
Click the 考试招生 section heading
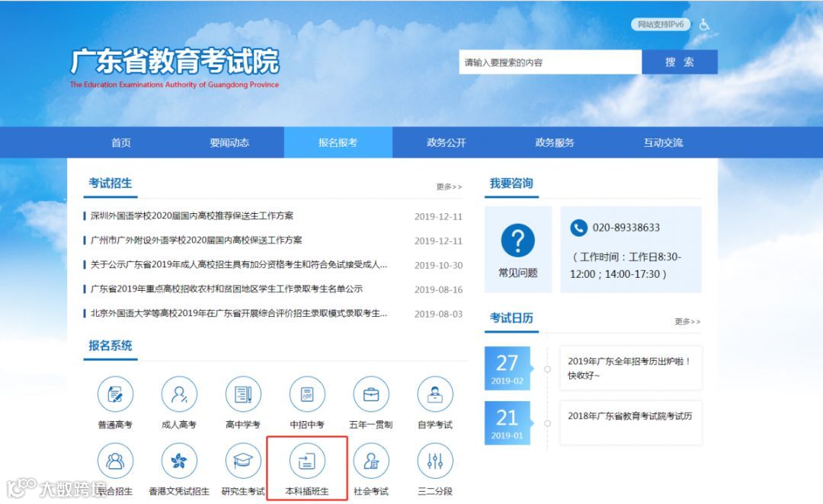point(110,183)
